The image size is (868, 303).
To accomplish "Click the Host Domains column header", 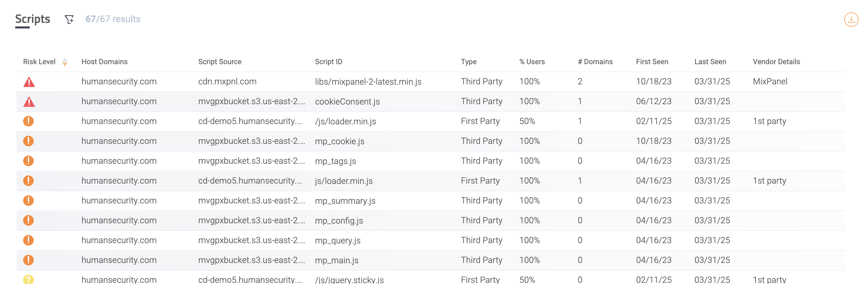I will 105,62.
